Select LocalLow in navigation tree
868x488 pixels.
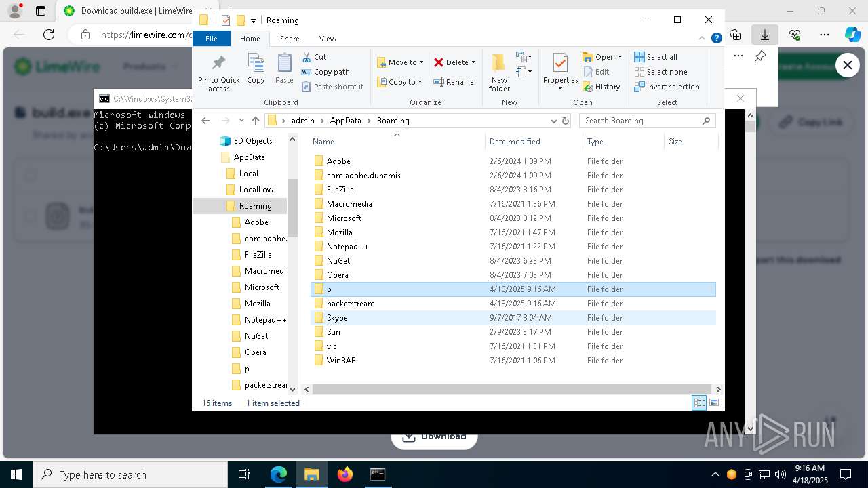256,190
